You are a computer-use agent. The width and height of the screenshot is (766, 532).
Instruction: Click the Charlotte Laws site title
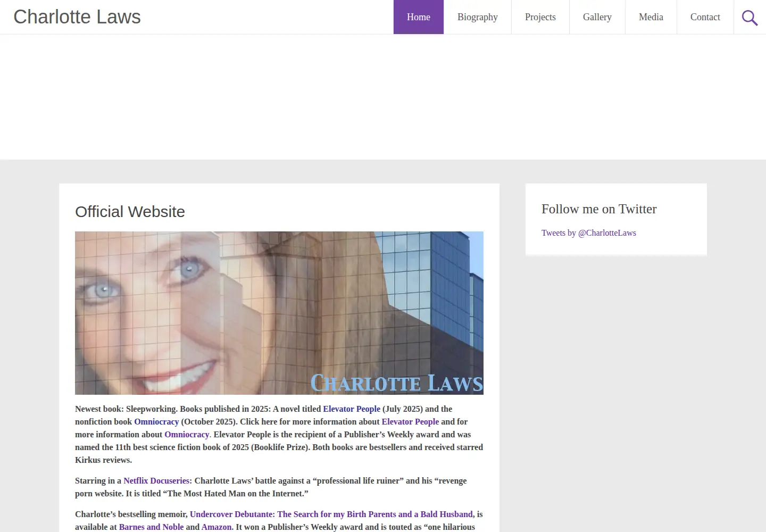(77, 17)
